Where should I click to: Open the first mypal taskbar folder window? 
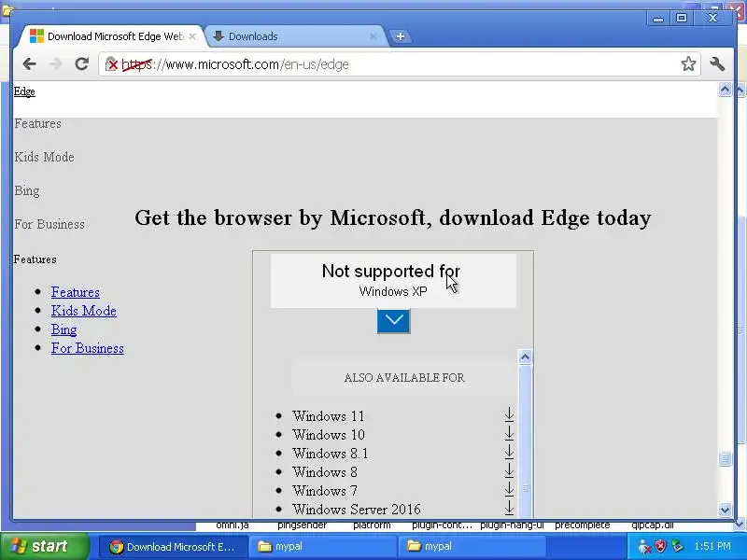pyautogui.click(x=323, y=547)
